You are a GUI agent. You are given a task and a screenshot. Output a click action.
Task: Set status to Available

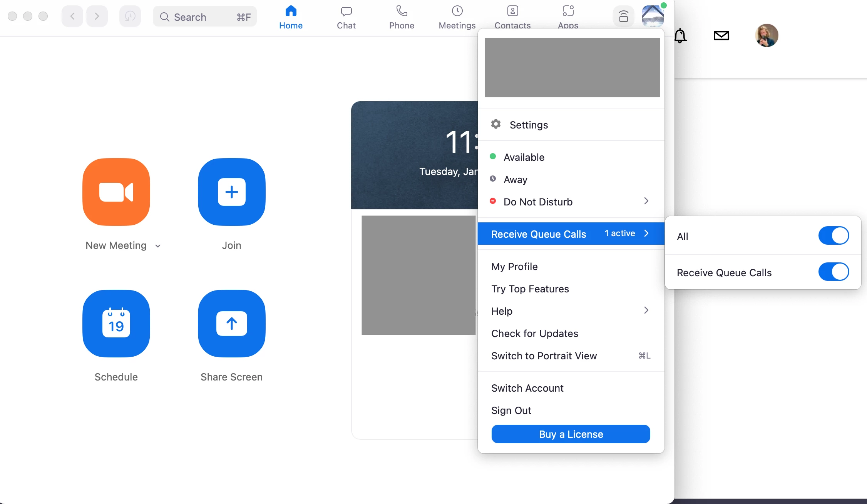pyautogui.click(x=524, y=157)
